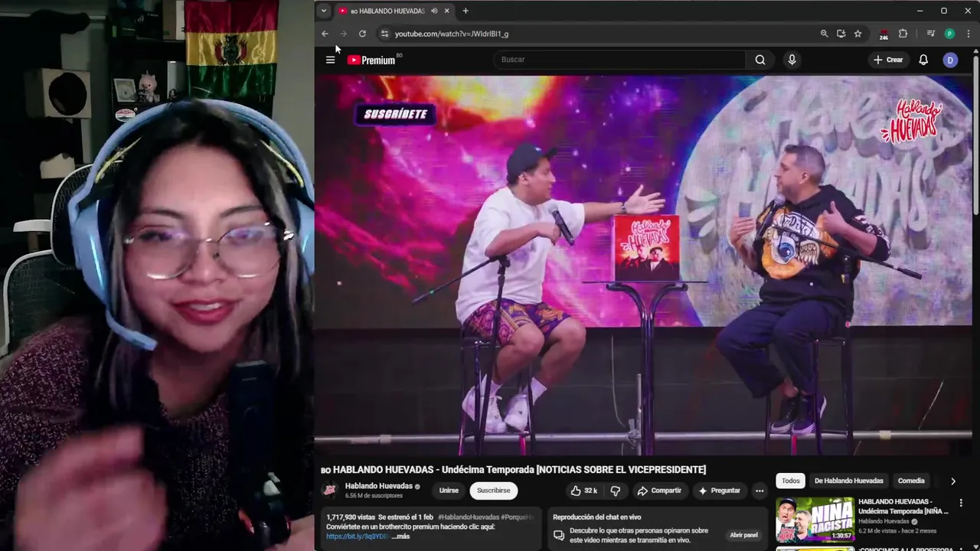Open the YouTube hamburger guide menu
This screenshot has height=551, width=980.
pos(330,60)
